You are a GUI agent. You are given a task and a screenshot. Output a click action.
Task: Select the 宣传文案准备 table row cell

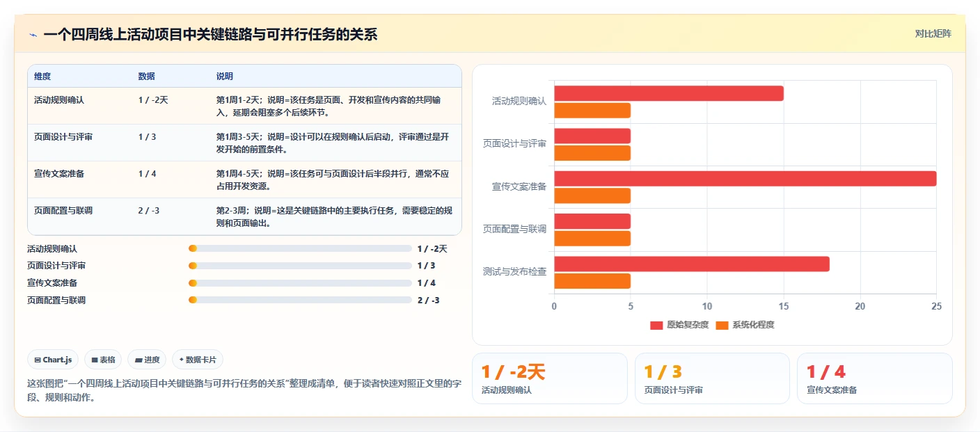pyautogui.click(x=59, y=174)
